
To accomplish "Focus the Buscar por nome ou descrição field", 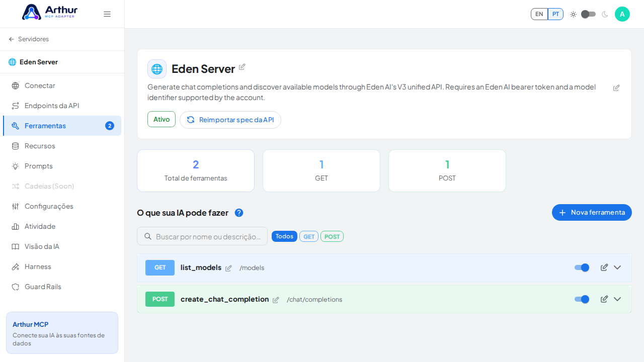I will click(x=202, y=236).
